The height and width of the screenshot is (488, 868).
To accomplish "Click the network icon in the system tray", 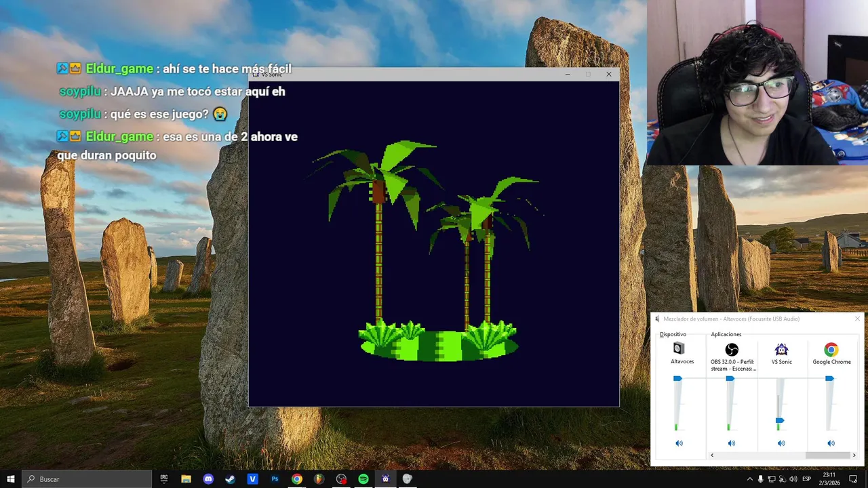I will tap(772, 479).
